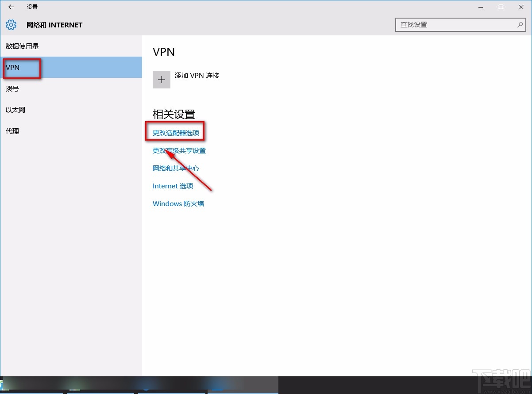
Task: Open the 网络和共享中心 link
Action: coord(176,168)
